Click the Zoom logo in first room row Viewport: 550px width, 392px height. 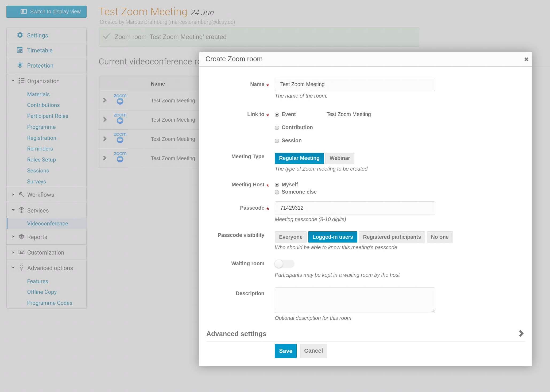click(x=120, y=99)
